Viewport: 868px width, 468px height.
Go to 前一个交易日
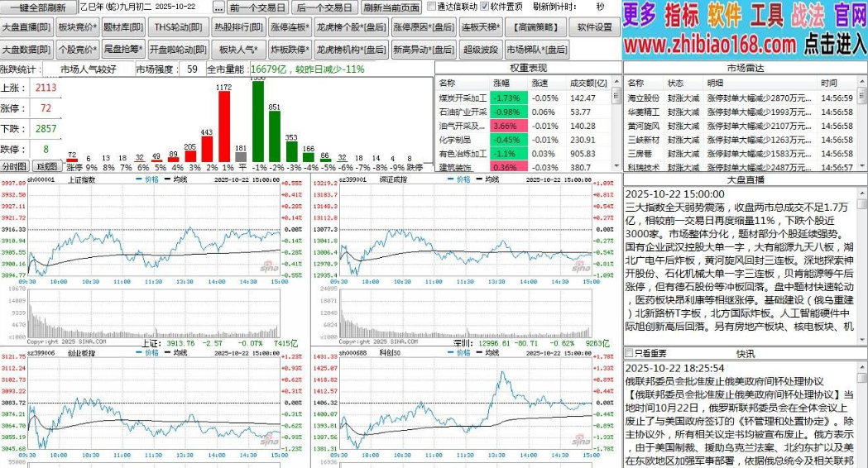tap(257, 7)
